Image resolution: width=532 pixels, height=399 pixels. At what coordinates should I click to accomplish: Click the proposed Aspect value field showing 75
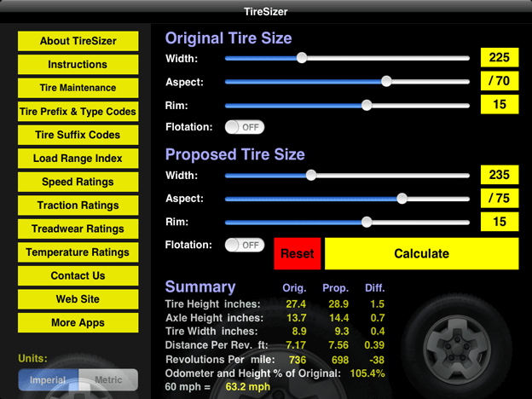click(499, 199)
